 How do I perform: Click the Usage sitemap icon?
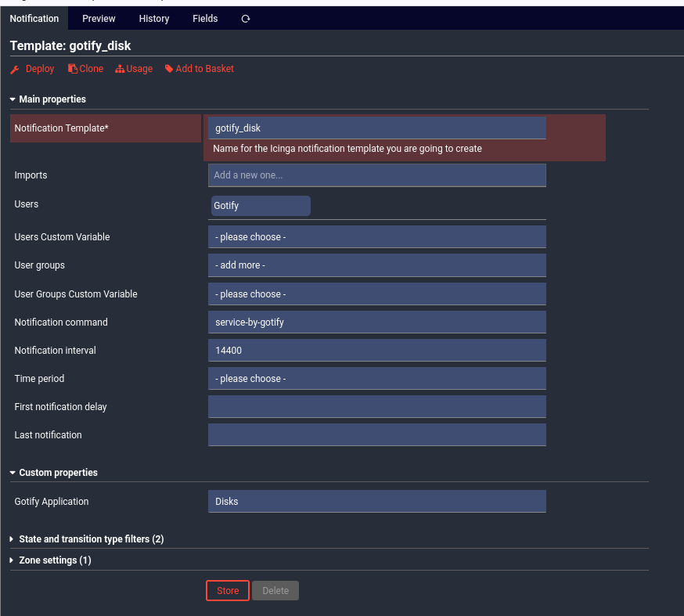click(120, 69)
